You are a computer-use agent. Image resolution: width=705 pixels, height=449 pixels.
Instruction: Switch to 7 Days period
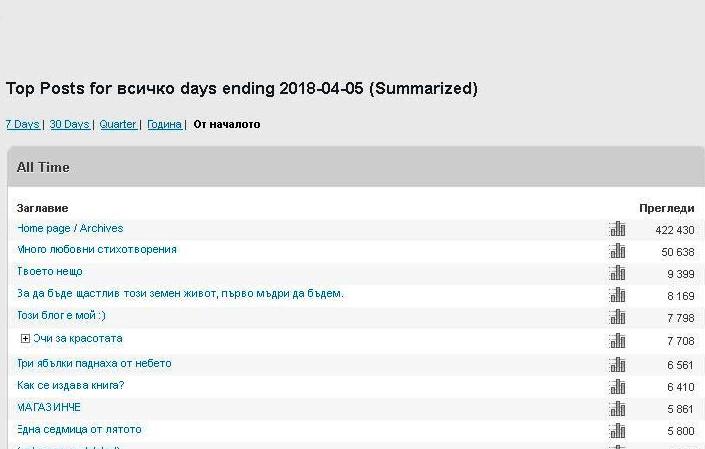pyautogui.click(x=22, y=125)
